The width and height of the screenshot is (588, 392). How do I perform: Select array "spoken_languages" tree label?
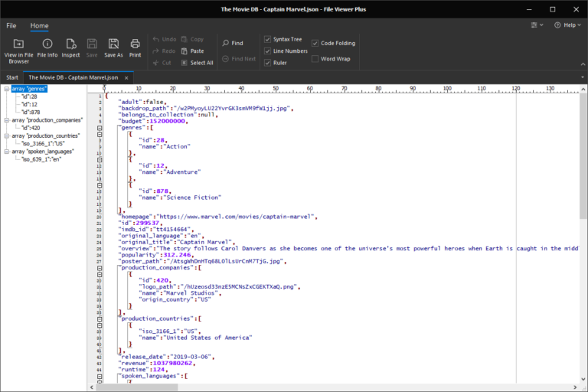pos(43,152)
